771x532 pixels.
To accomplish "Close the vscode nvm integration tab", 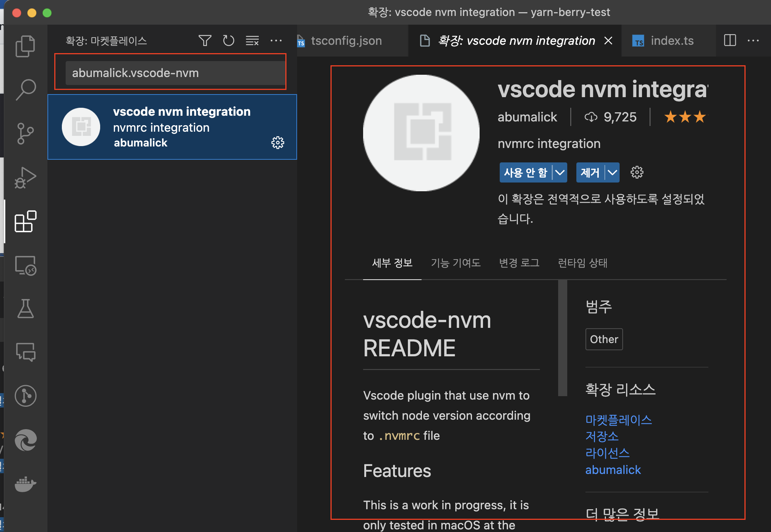I will click(x=608, y=41).
